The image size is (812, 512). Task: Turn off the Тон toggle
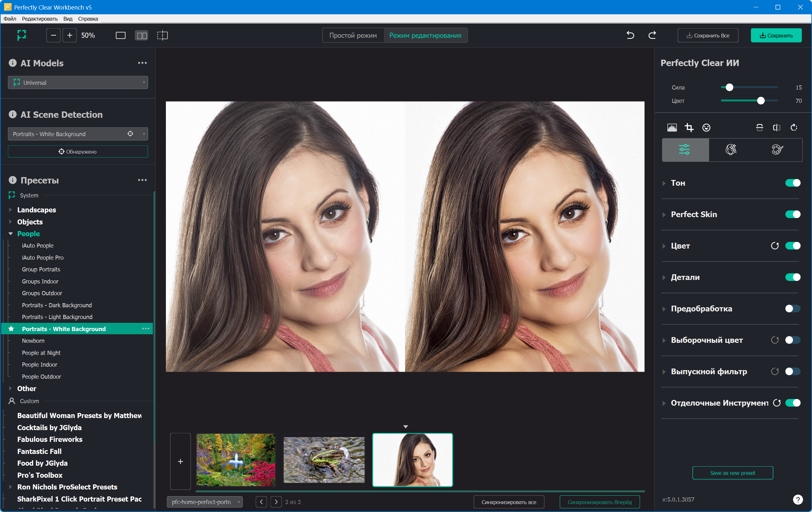(792, 183)
